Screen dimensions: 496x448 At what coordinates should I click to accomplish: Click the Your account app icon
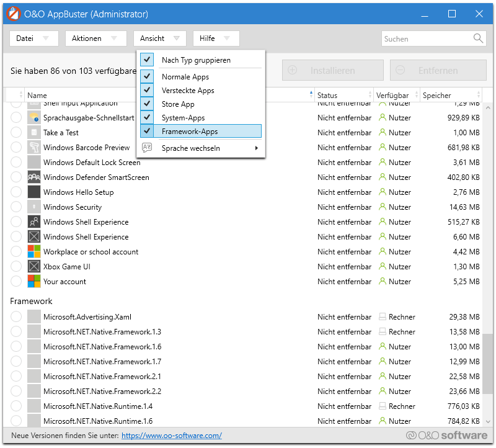(34, 281)
